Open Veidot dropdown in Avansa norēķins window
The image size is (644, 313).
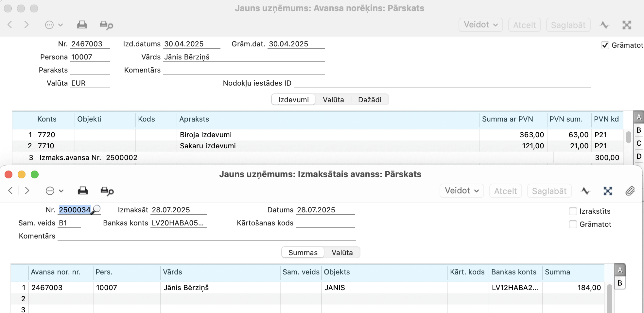click(x=480, y=25)
